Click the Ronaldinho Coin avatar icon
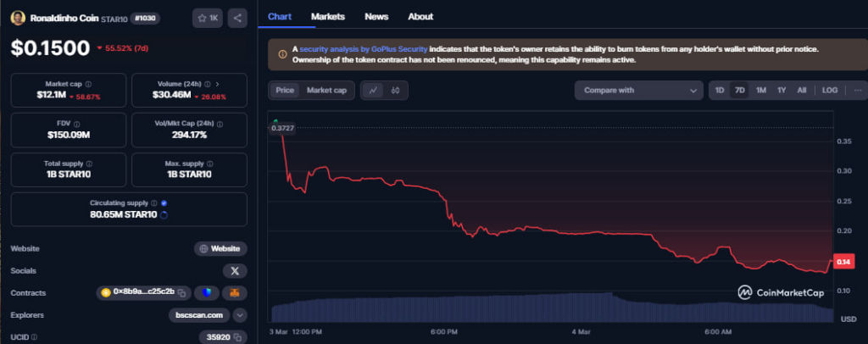This screenshot has height=344, width=868. 18,19
